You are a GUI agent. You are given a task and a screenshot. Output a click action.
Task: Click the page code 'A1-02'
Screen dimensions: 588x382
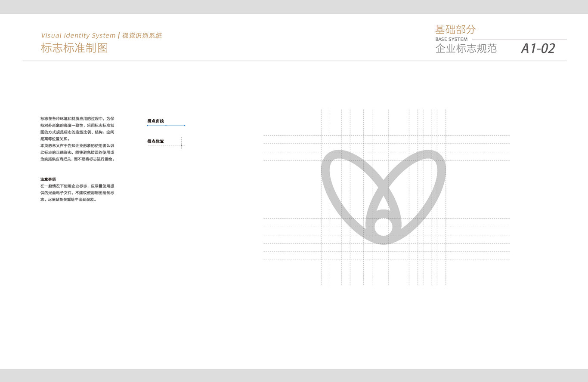538,48
